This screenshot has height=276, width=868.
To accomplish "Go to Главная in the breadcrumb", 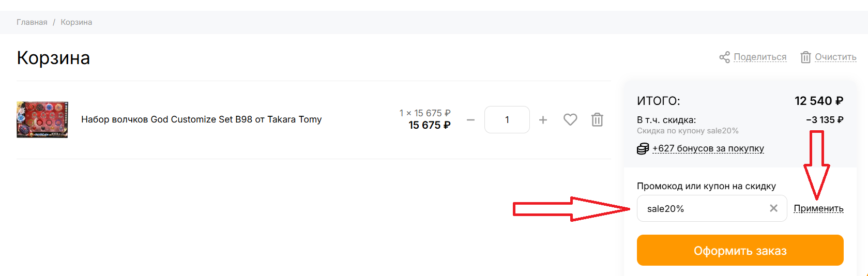I will pyautogui.click(x=32, y=22).
